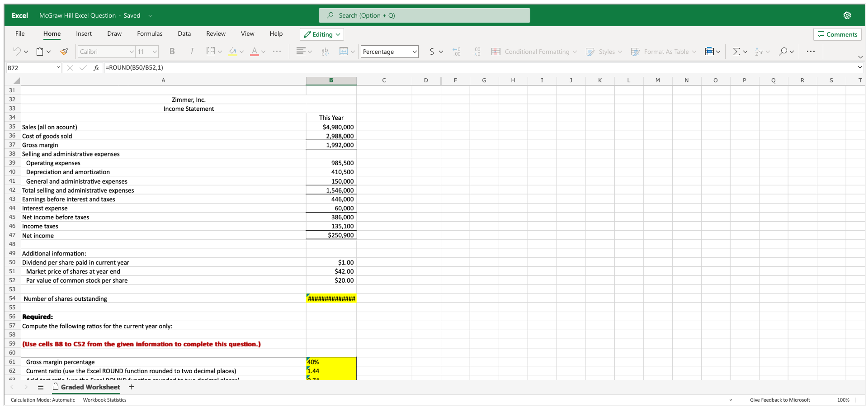Click the Find magnifier icon

click(x=783, y=52)
